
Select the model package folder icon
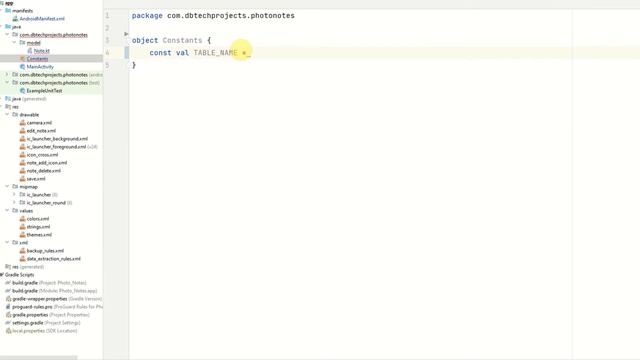click(22, 42)
